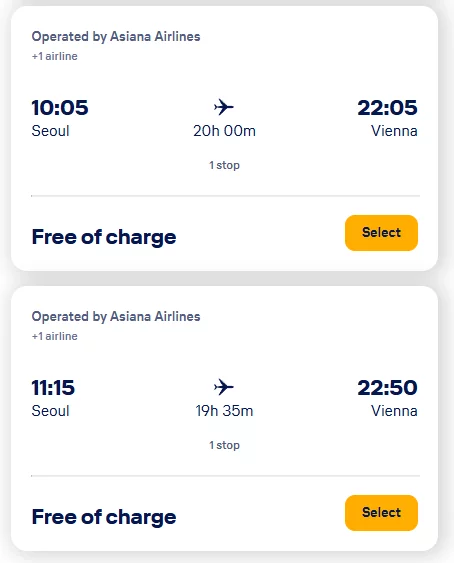Image resolution: width=454 pixels, height=563 pixels.
Task: Click the 19h 35m duration label
Action: coord(224,411)
